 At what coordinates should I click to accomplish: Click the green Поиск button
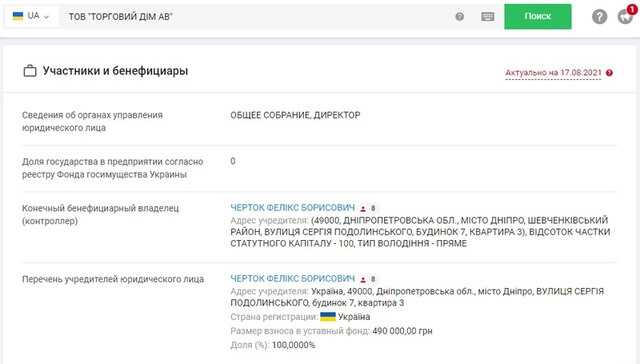tap(538, 16)
